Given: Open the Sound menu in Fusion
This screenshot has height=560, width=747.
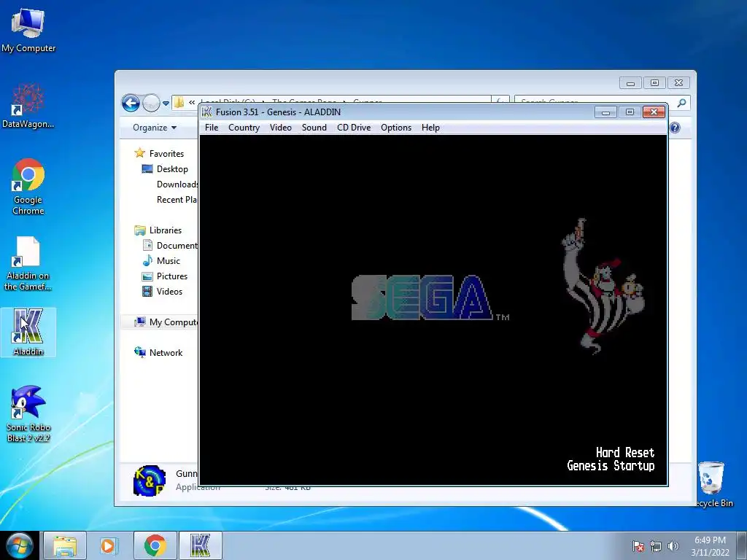Looking at the screenshot, I should 314,128.
